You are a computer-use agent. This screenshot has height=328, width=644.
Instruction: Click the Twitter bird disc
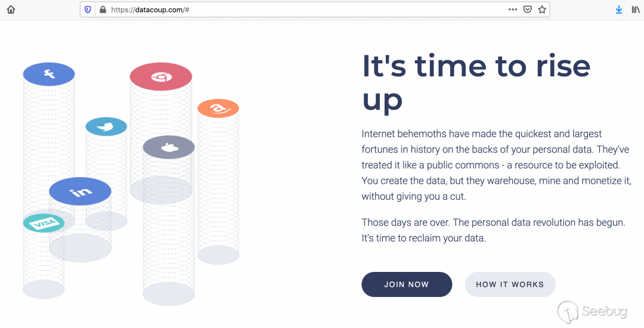[106, 126]
